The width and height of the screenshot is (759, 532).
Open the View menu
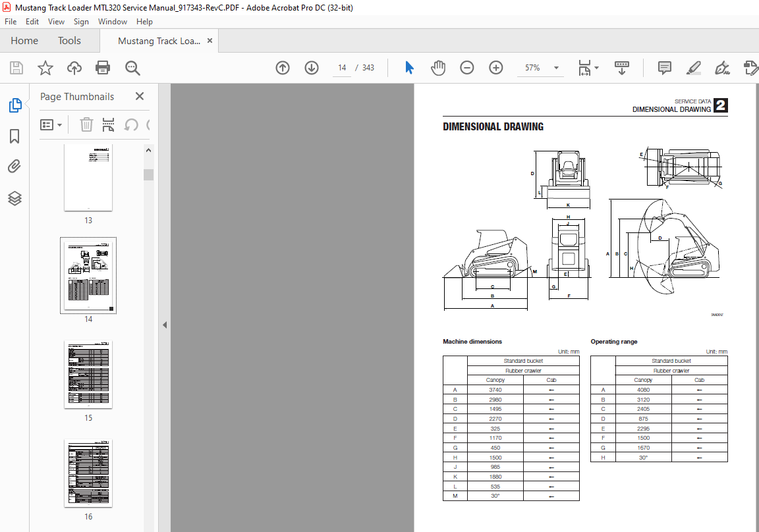56,22
